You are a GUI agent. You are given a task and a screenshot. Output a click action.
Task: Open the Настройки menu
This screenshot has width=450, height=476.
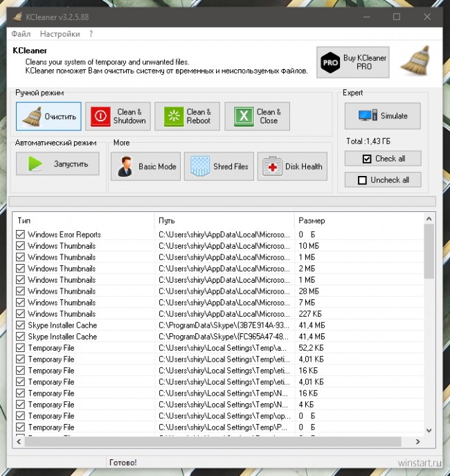pyautogui.click(x=60, y=34)
